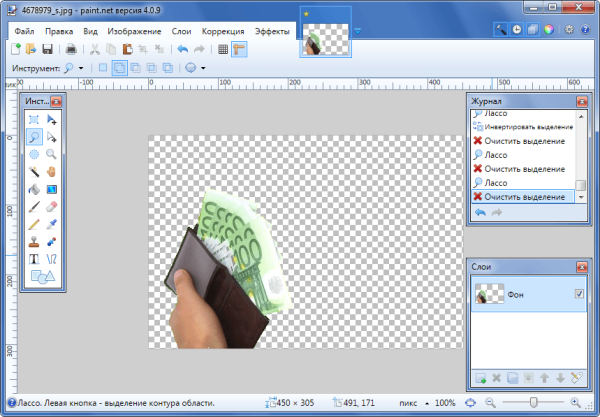This screenshot has width=600, height=417.
Task: Click the Save icon in toolbar
Action: click(47, 48)
